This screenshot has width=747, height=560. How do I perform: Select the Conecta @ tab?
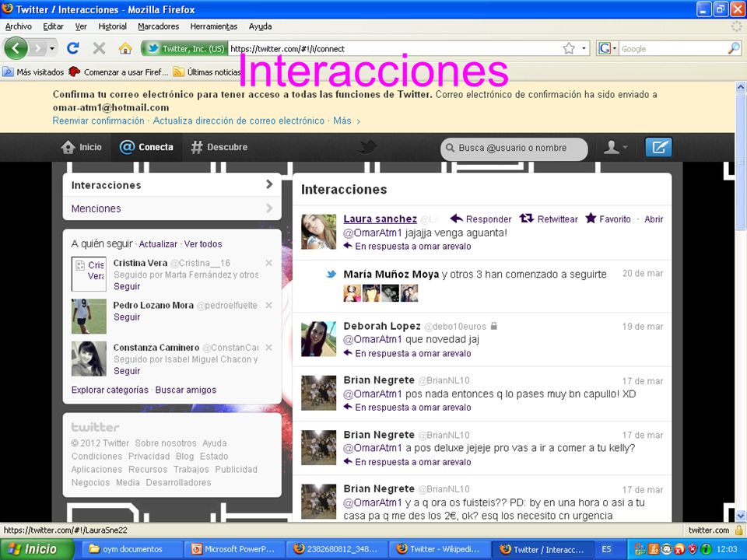coord(146,147)
